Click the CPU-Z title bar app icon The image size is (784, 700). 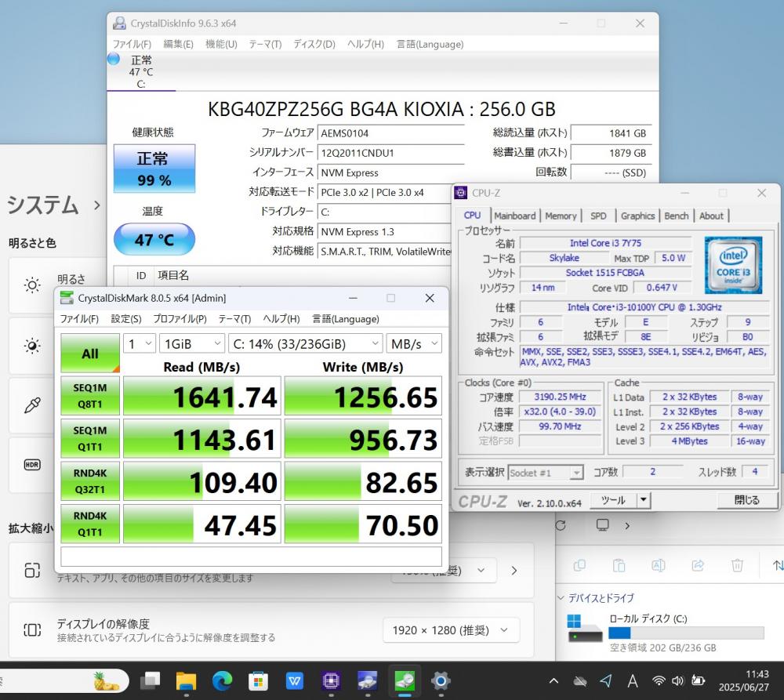coord(460,193)
